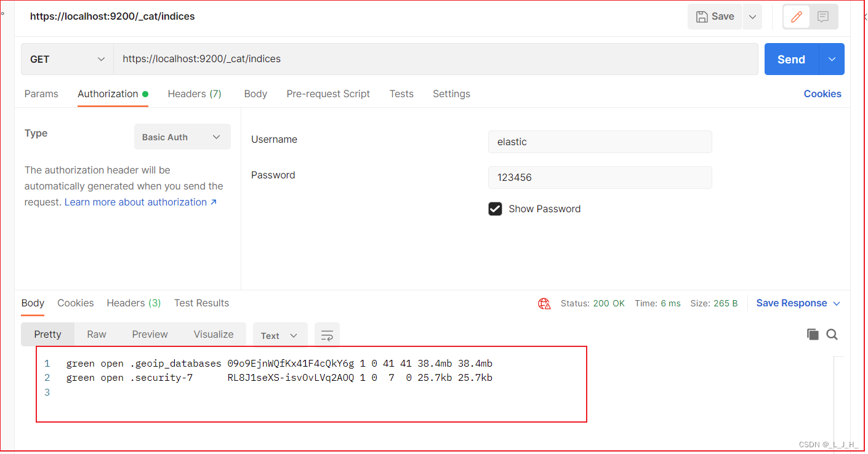This screenshot has height=454, width=868.
Task: Open the Cookies link
Action: click(x=822, y=94)
